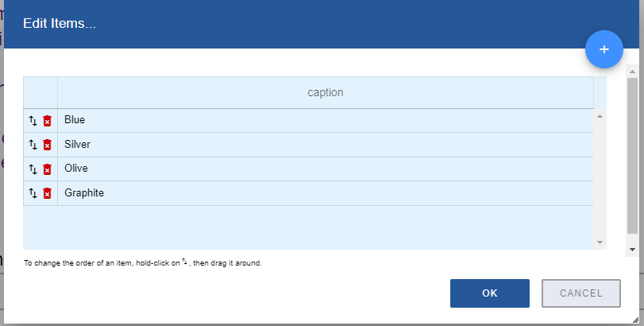Select the Blue caption cell

(325, 120)
